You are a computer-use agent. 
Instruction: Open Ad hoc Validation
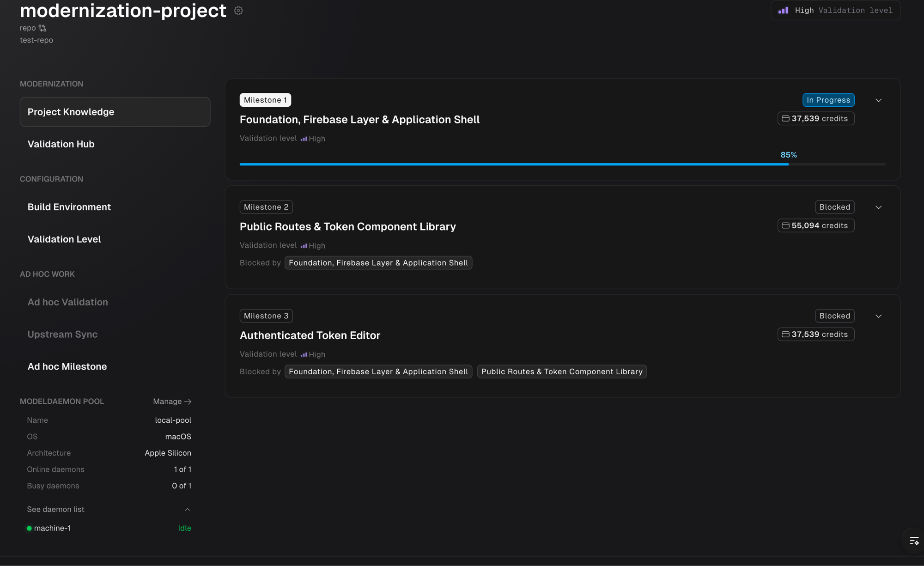115,302
